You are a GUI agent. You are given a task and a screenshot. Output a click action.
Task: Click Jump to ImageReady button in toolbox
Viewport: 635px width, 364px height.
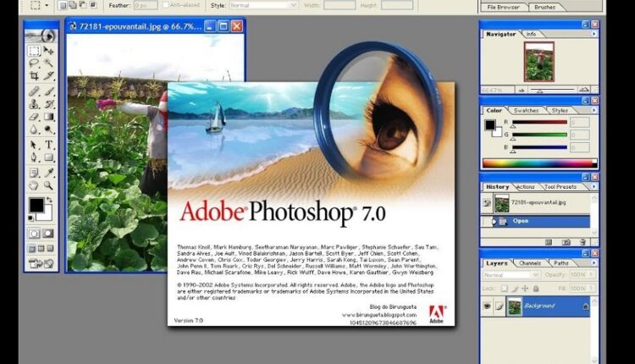pyautogui.click(x=41, y=263)
